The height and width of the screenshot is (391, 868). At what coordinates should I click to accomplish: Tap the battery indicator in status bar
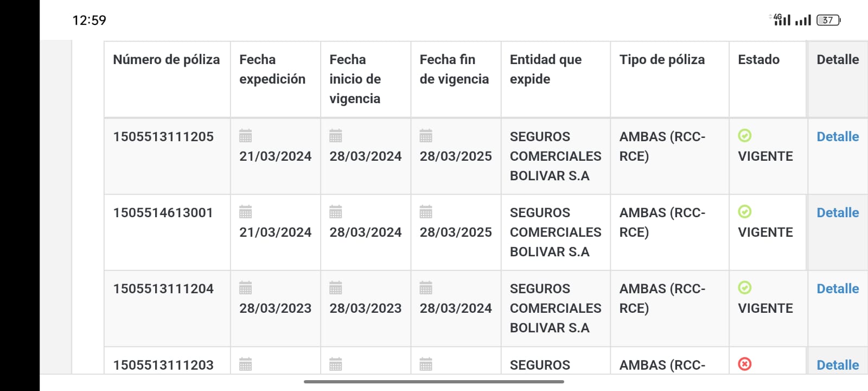point(828,20)
